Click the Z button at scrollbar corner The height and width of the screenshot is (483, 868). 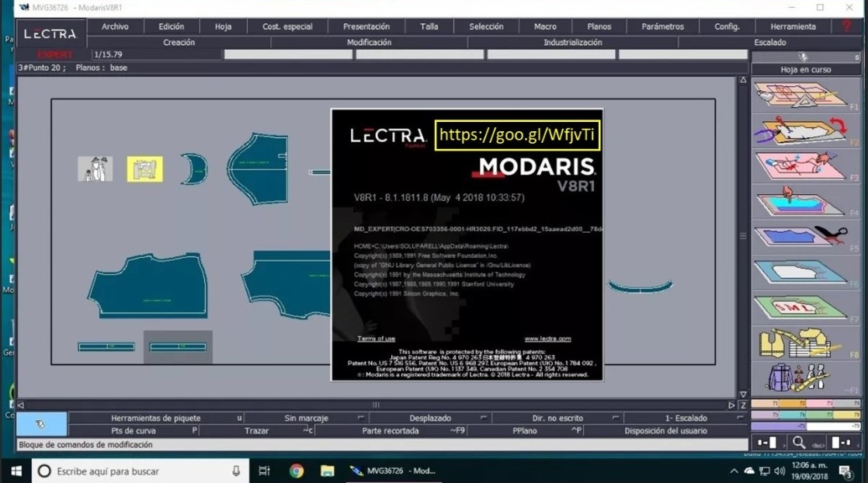point(744,405)
